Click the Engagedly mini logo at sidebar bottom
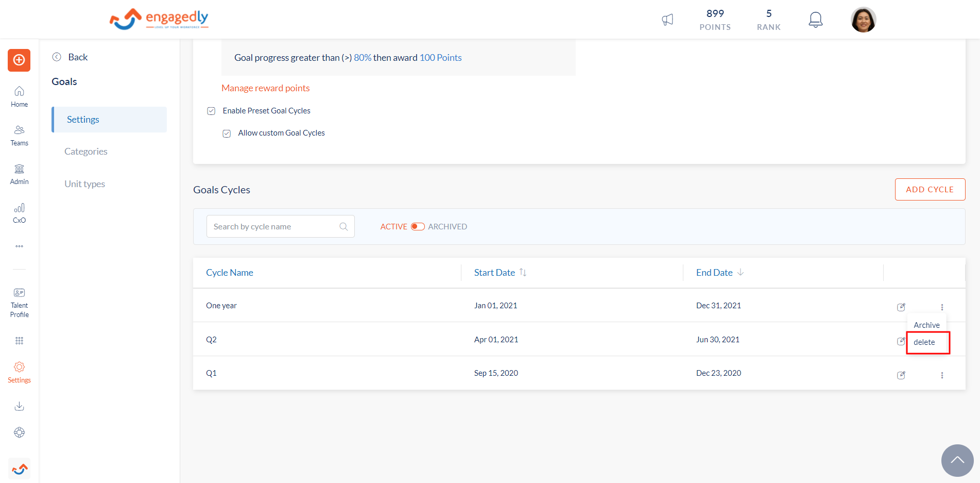This screenshot has width=980, height=483. [x=20, y=469]
